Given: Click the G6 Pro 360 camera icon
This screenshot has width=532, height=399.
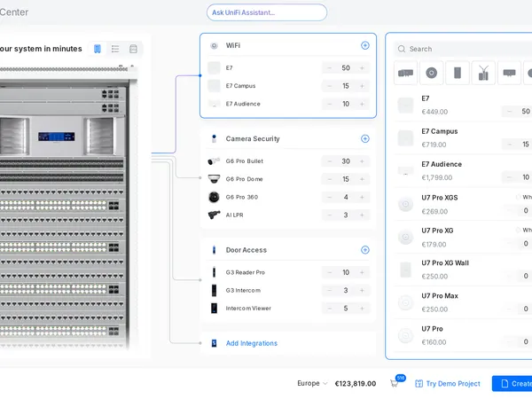Looking at the screenshot, I should point(214,197).
